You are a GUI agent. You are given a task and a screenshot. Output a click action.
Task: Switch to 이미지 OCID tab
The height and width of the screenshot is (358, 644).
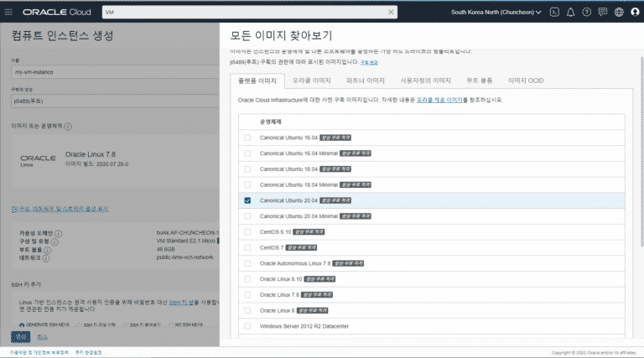coord(526,80)
